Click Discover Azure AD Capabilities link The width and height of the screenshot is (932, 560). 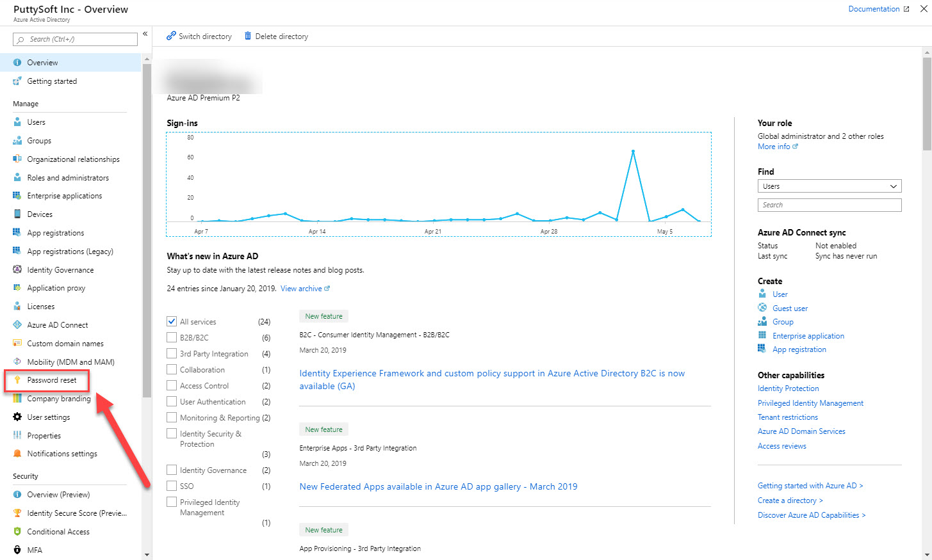tap(812, 515)
